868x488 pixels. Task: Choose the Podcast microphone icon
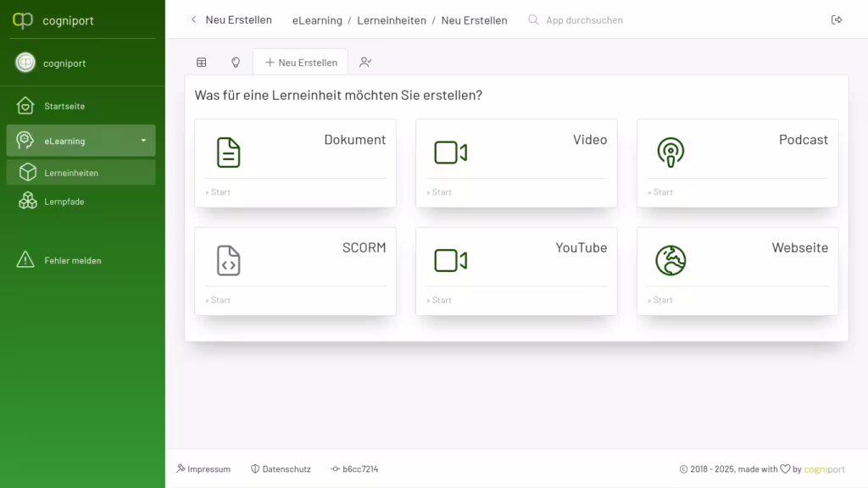pyautogui.click(x=670, y=152)
